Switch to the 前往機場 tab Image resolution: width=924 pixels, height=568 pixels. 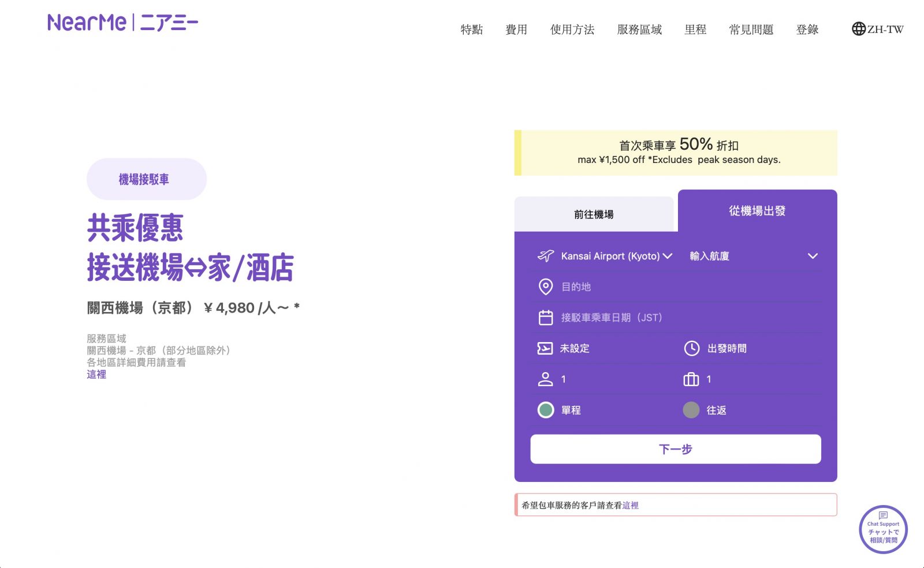coord(594,214)
